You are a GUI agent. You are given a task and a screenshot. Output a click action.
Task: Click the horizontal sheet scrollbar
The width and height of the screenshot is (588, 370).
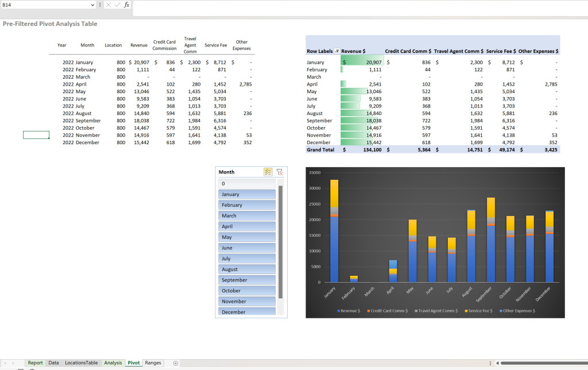click(544, 363)
